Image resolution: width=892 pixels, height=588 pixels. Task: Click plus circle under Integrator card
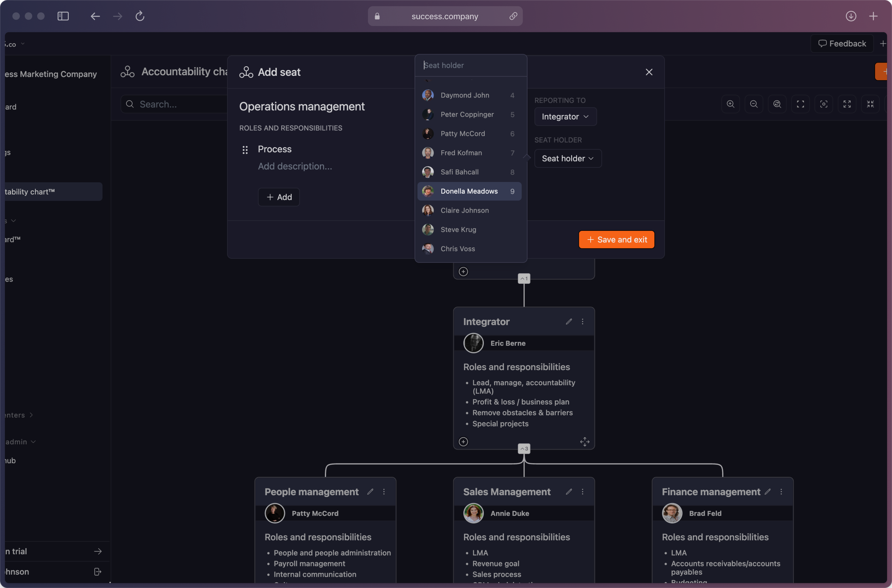(463, 442)
